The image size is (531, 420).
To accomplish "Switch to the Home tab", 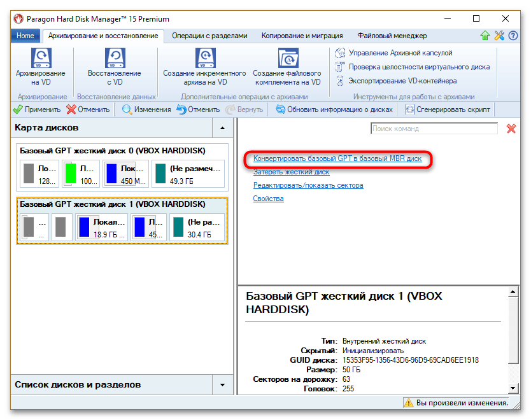I will click(x=25, y=36).
